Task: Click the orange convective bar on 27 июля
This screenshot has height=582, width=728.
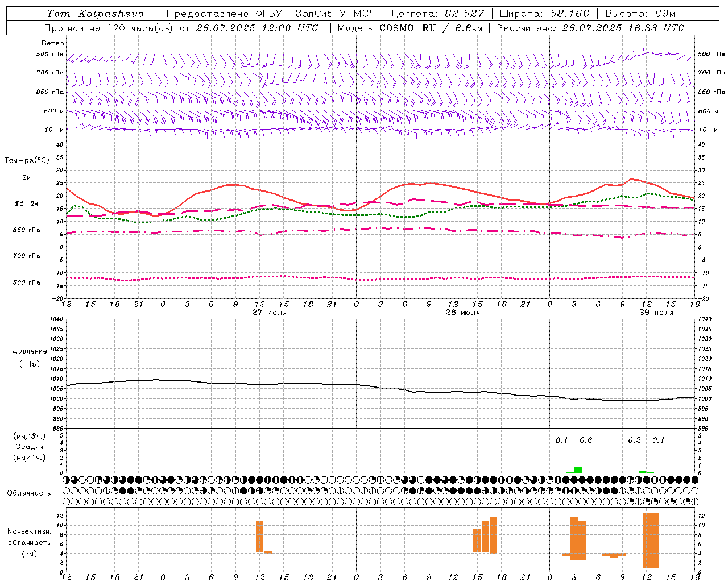Action: click(x=259, y=537)
